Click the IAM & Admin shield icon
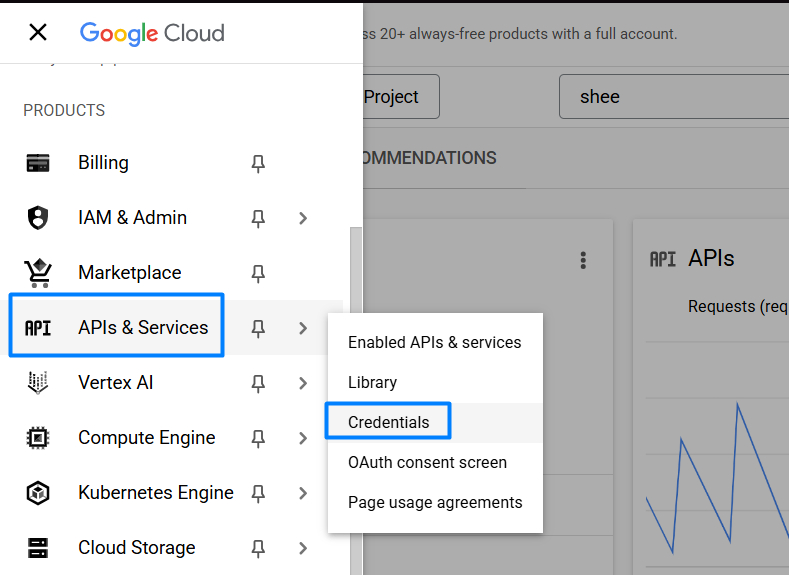The height and width of the screenshot is (575, 789). [38, 218]
